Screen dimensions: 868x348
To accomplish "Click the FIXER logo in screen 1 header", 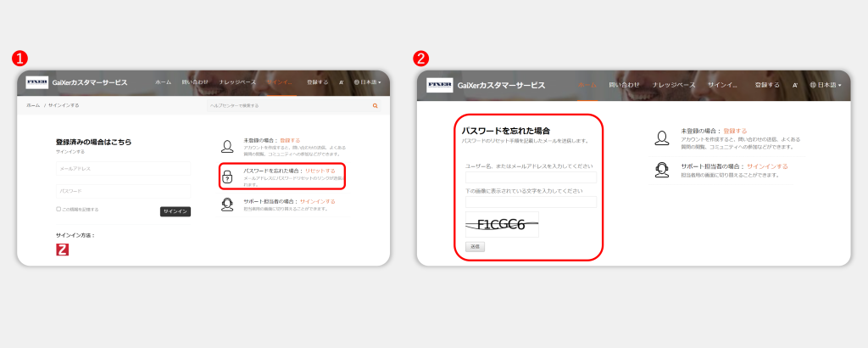I will (37, 82).
